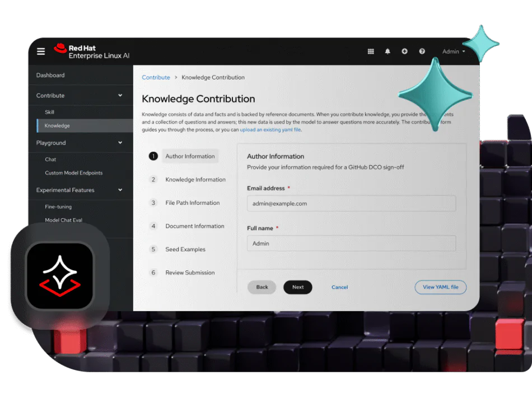Click the plus circle add icon
The image size is (532, 403).
click(x=404, y=51)
